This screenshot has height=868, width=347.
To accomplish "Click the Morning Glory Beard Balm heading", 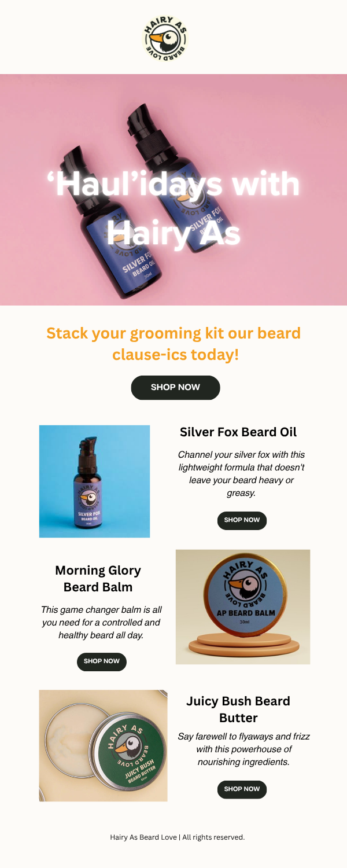I will 98,579.
